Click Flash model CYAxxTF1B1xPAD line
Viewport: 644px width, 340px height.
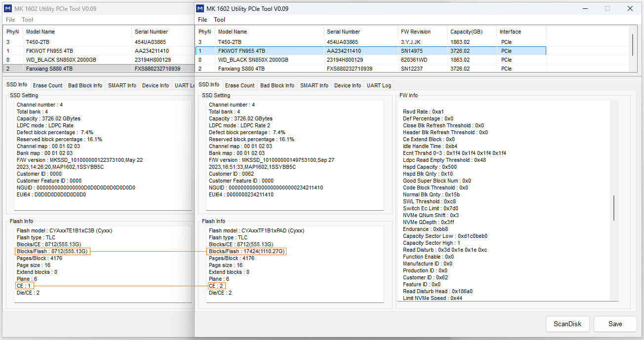pos(256,230)
